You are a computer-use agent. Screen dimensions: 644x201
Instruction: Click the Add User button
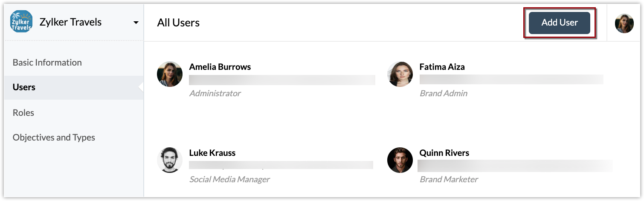point(559,23)
